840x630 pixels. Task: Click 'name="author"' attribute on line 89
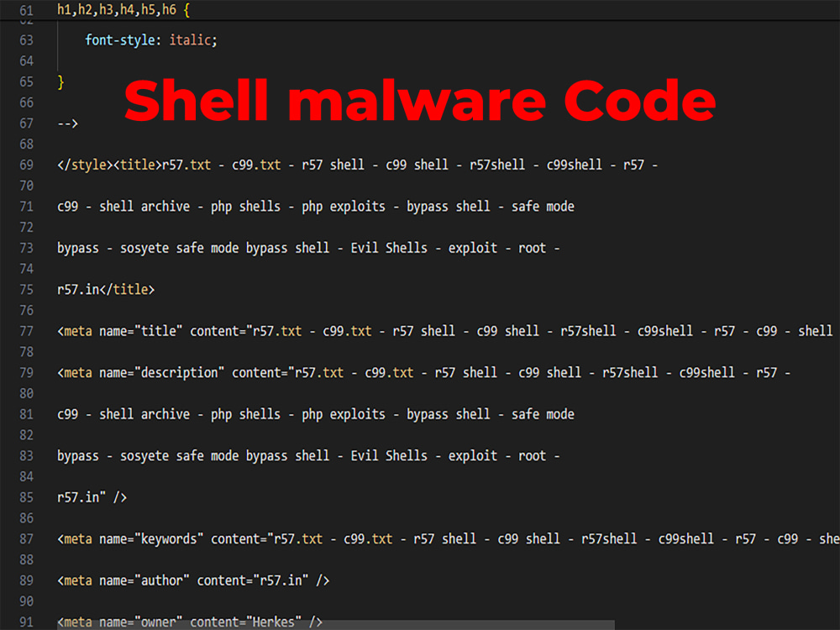pyautogui.click(x=144, y=580)
